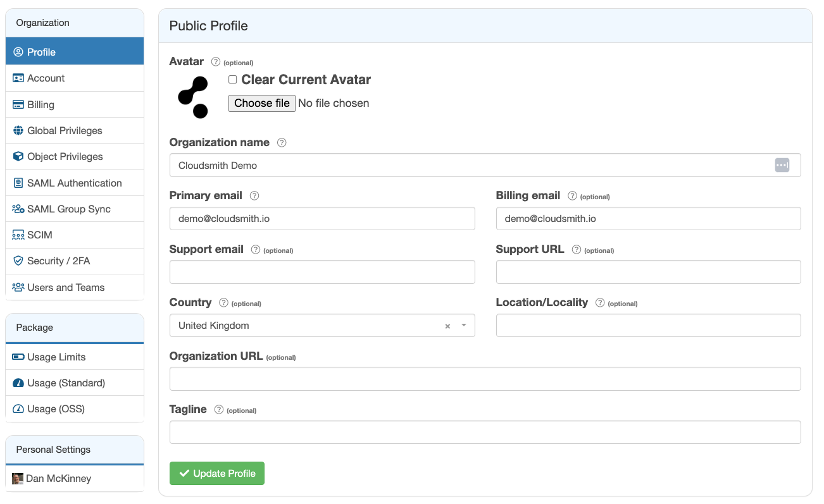Click into the Tagline field

point(485,433)
